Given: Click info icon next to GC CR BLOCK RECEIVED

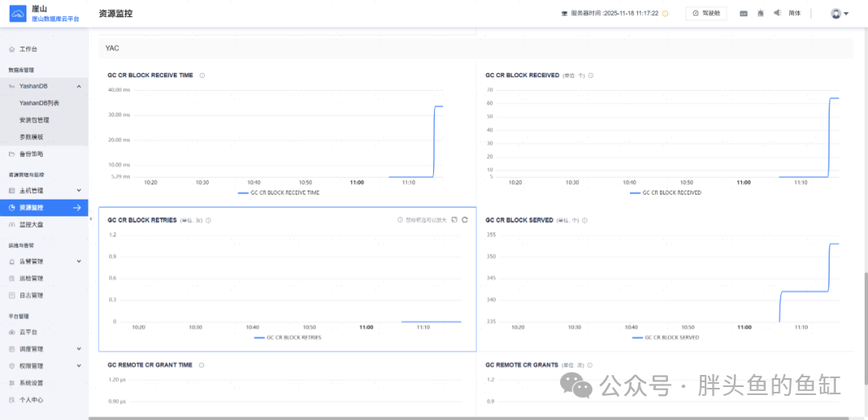Looking at the screenshot, I should click(x=591, y=76).
